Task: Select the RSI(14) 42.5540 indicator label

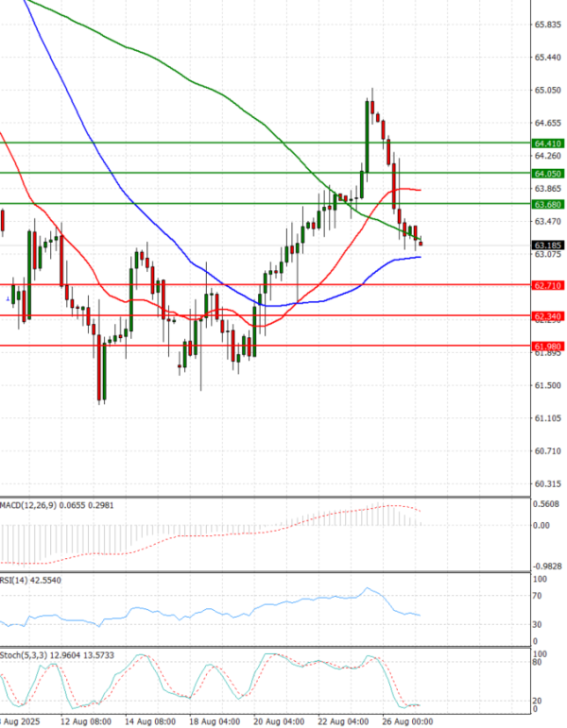Action: click(x=30, y=581)
